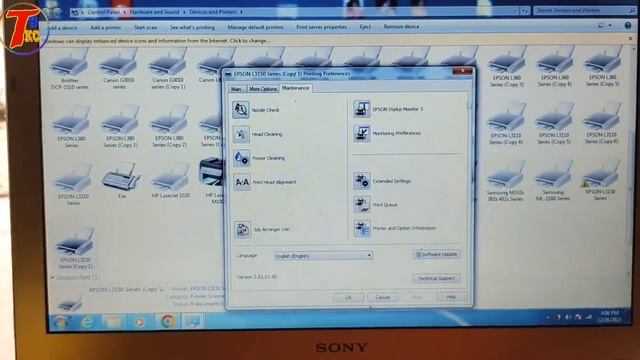Click the Technical Support button

tap(436, 278)
